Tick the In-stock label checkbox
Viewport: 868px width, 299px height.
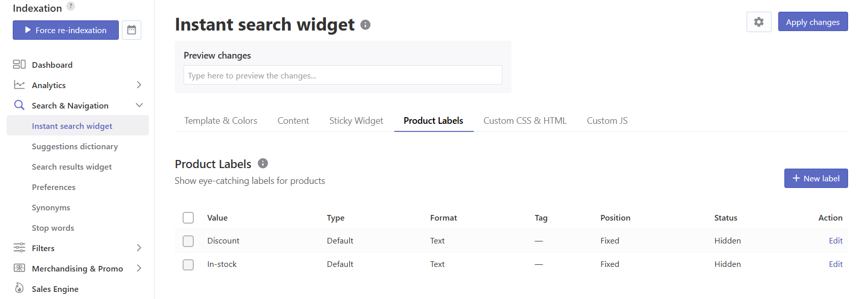188,264
